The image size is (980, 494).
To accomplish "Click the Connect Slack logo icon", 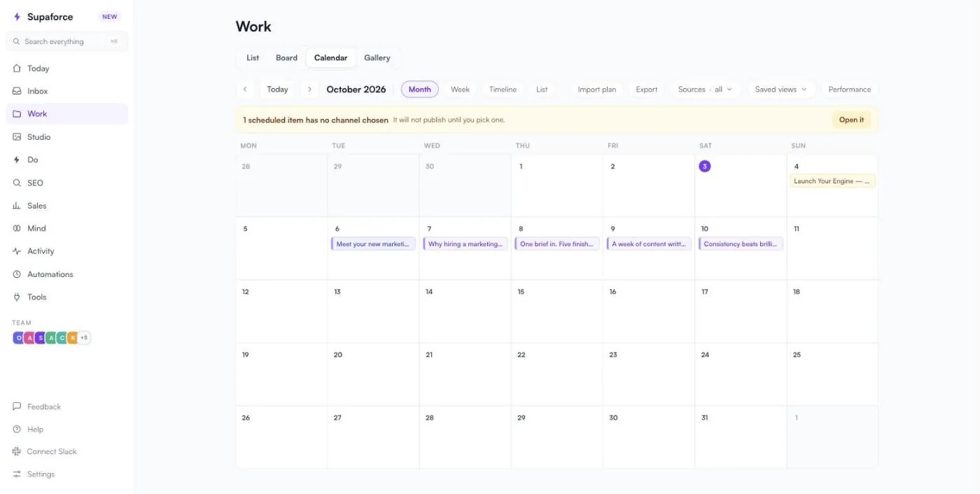I will 17,451.
